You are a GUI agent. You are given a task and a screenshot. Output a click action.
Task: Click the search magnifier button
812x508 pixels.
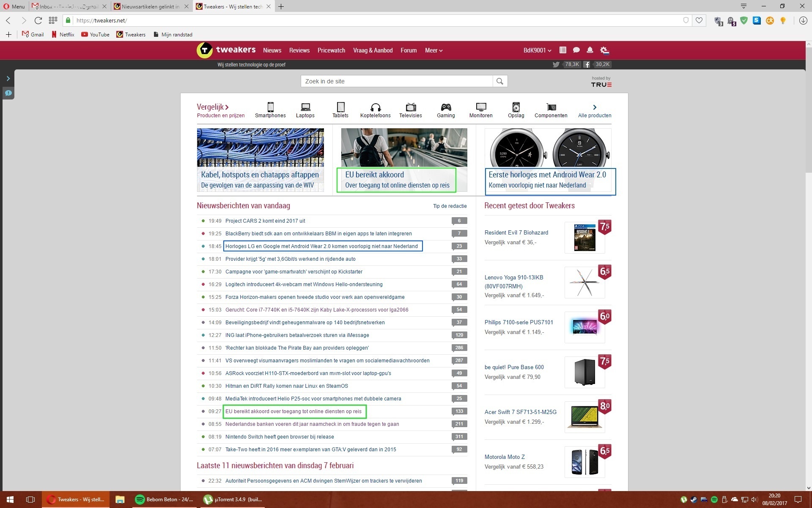(x=500, y=81)
